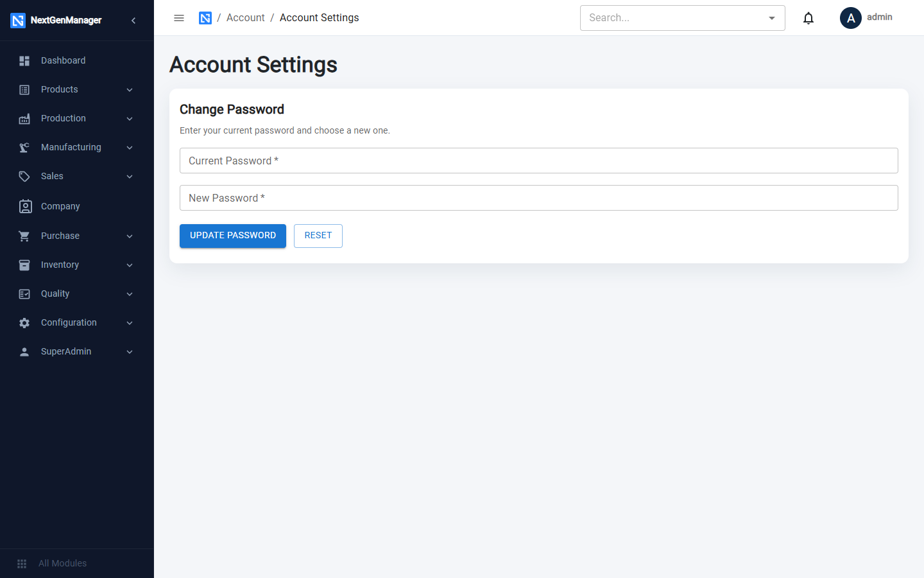The width and height of the screenshot is (924, 578).
Task: Click the Quality checklist icon
Action: pyautogui.click(x=24, y=294)
